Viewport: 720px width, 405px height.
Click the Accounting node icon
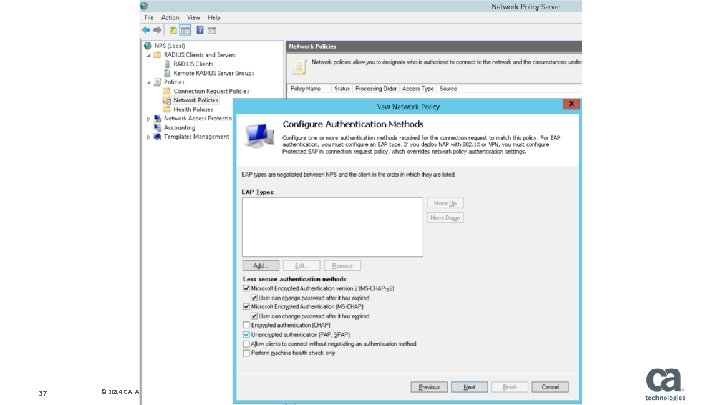click(158, 128)
